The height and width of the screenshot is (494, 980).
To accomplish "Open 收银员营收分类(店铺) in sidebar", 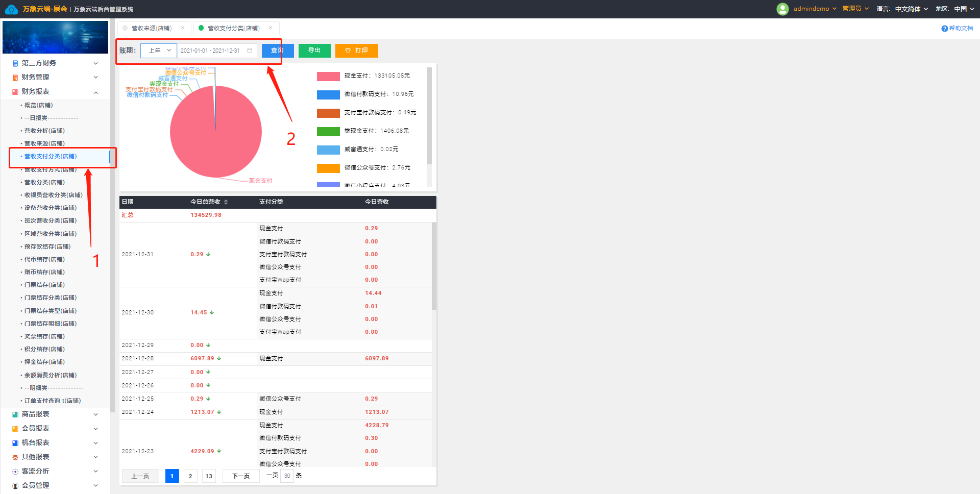I will 54,195.
